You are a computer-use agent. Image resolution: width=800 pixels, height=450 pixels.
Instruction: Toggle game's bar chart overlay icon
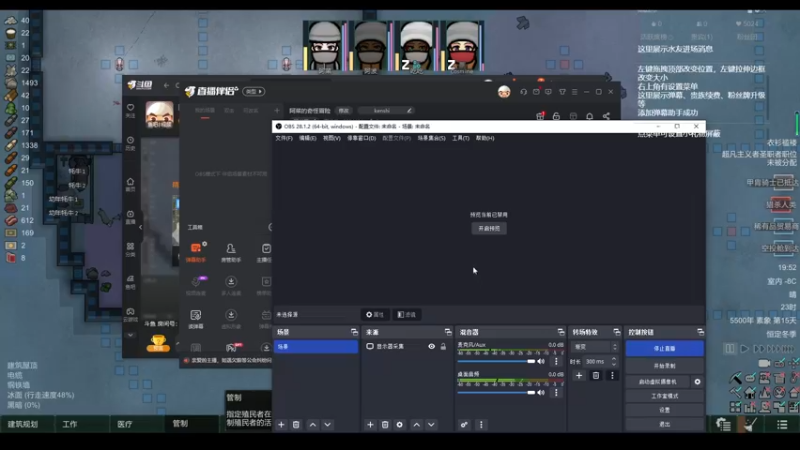[x=750, y=407]
